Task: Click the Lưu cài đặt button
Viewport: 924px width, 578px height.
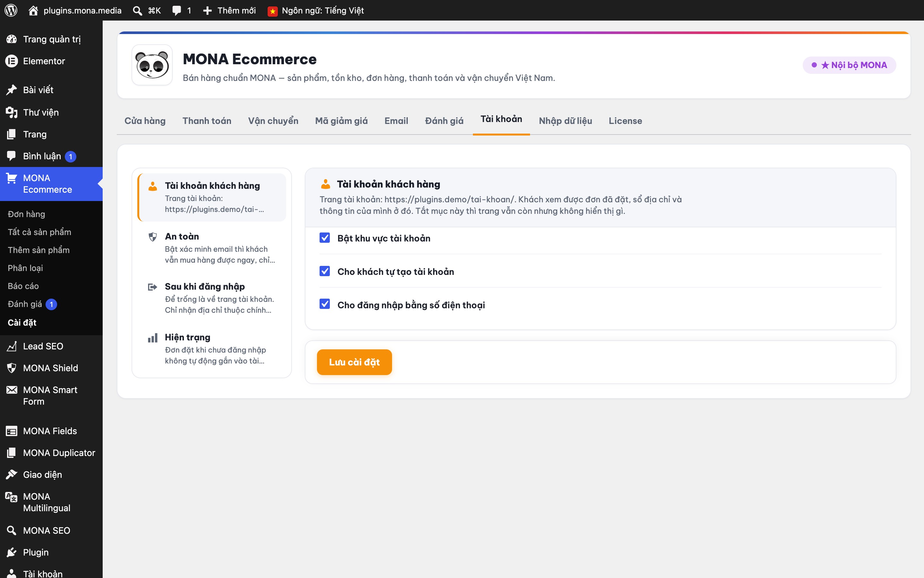Action: click(354, 362)
